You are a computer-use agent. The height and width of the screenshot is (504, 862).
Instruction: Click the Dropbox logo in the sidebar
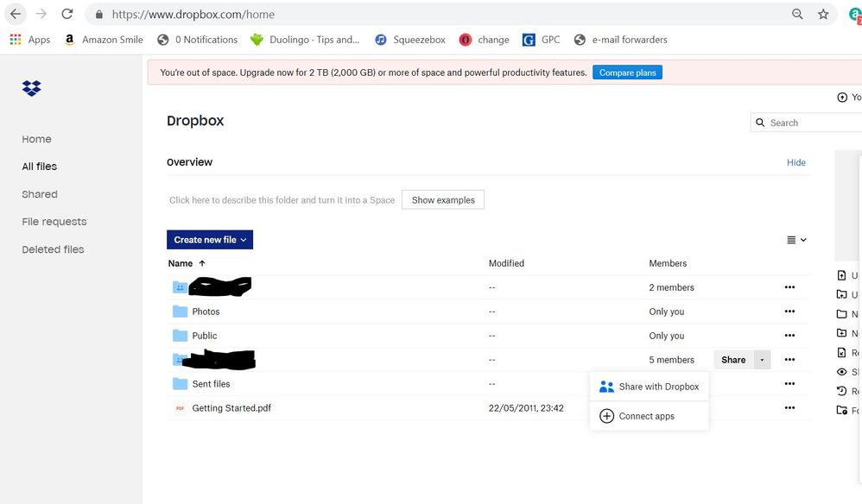[x=31, y=88]
